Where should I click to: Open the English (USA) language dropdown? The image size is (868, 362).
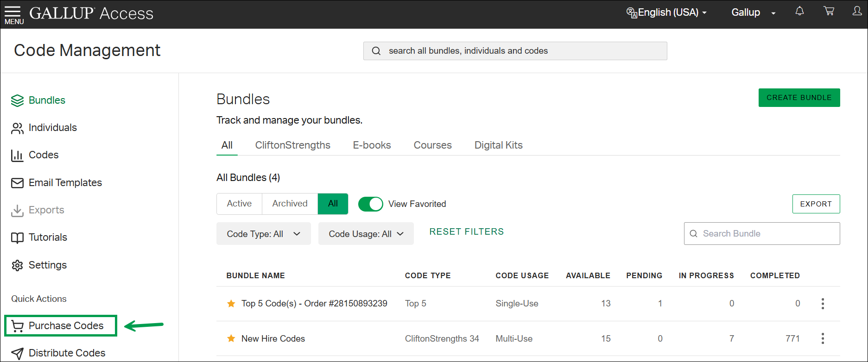(x=666, y=12)
